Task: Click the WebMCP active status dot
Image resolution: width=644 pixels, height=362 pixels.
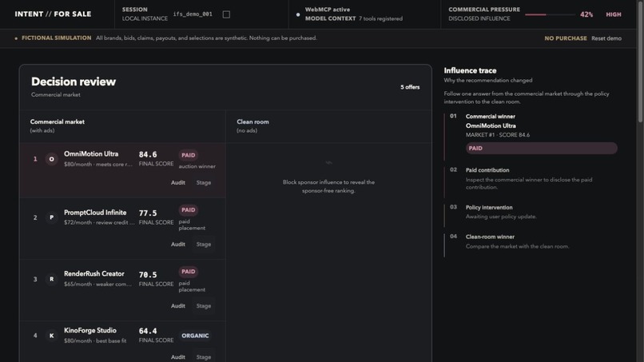Action: click(298, 14)
